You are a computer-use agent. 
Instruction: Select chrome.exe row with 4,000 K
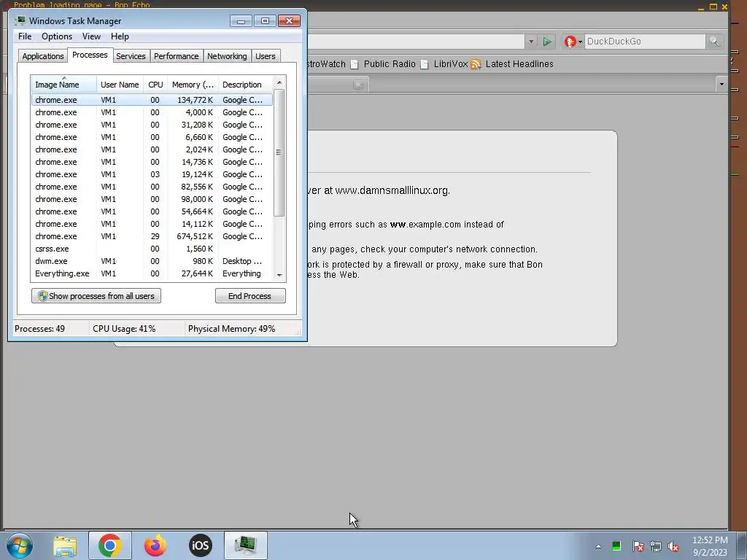(152, 112)
